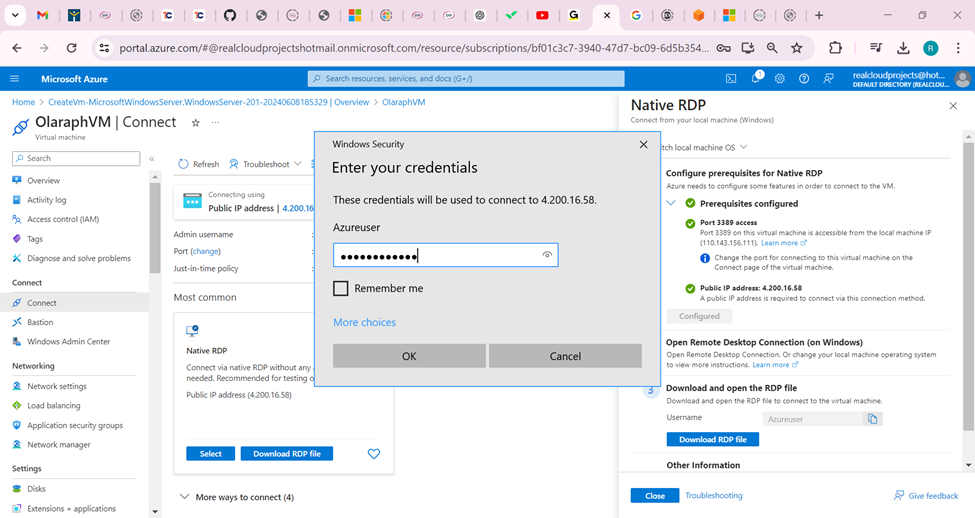Open Activity log in the sidebar
Image resolution: width=975 pixels, height=518 pixels.
point(47,200)
